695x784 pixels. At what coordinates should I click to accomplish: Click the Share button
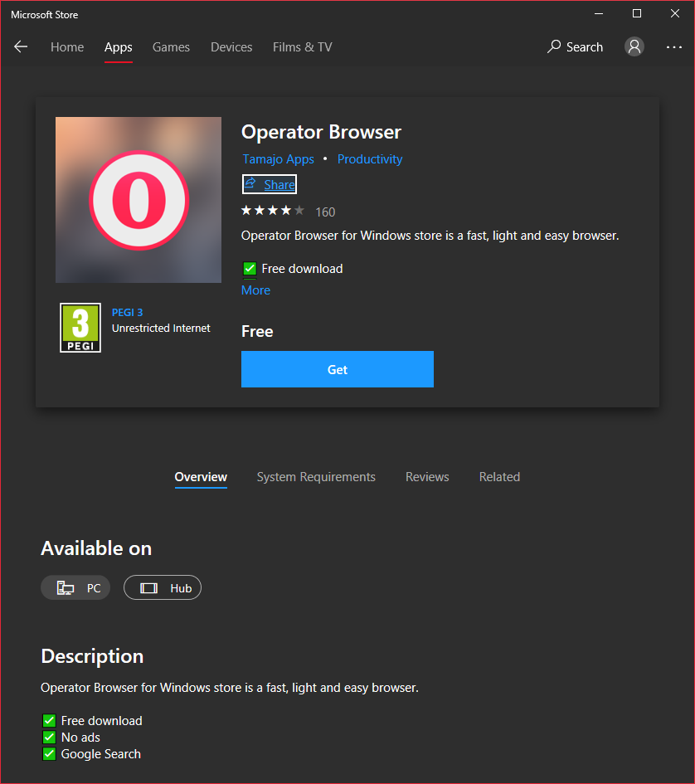point(270,184)
